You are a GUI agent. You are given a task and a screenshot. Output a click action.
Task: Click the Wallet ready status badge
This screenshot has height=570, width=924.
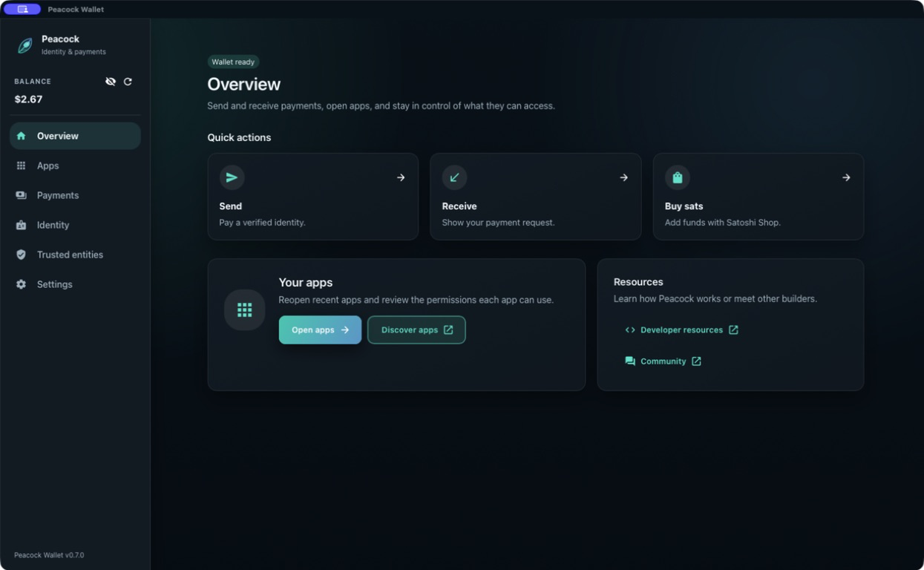coord(233,62)
